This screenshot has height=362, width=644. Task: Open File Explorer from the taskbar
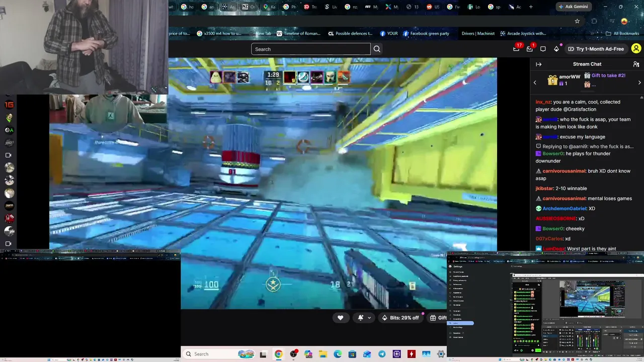tap(323, 354)
